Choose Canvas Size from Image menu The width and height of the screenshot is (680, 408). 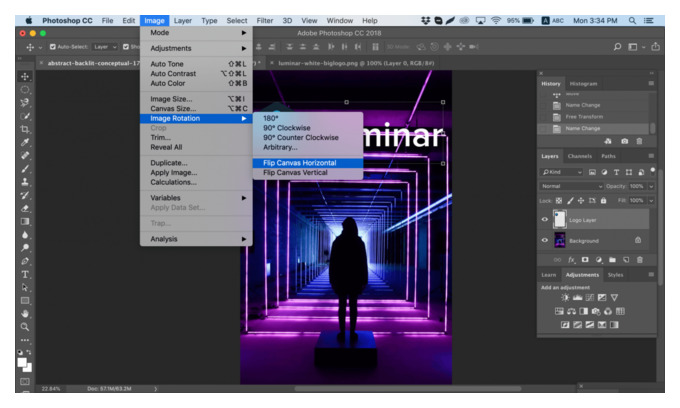173,108
